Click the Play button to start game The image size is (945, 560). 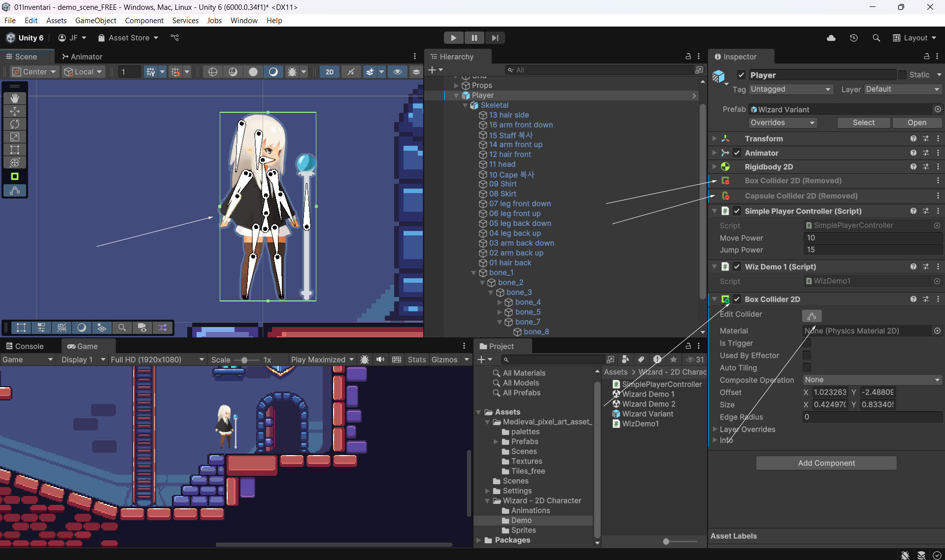(453, 38)
